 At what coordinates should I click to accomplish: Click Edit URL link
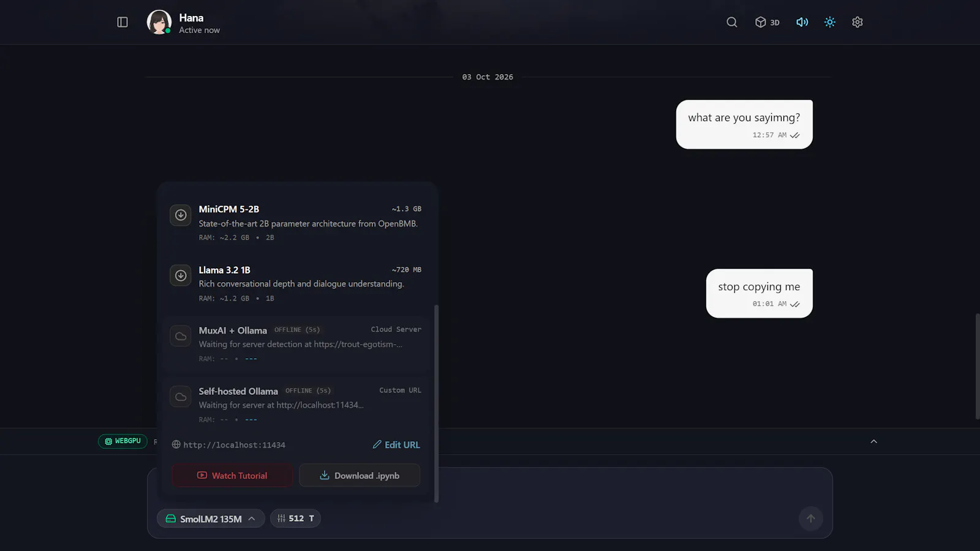tap(396, 444)
